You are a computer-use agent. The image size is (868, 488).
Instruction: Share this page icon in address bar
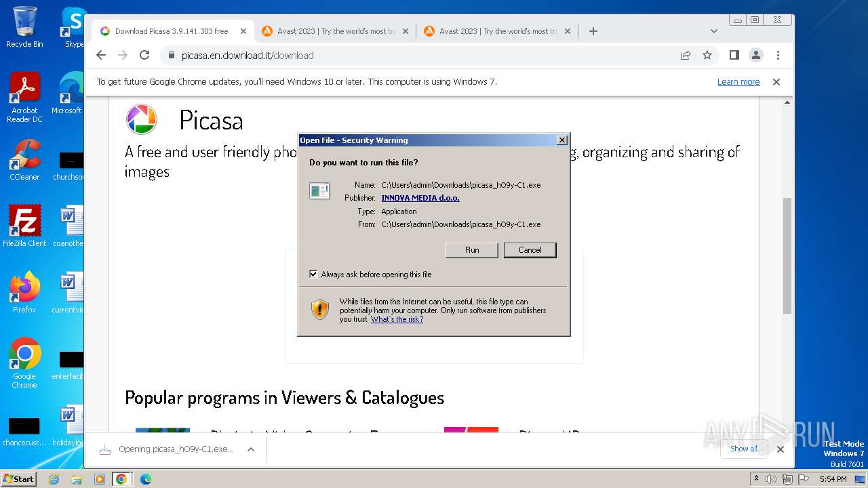pos(686,56)
